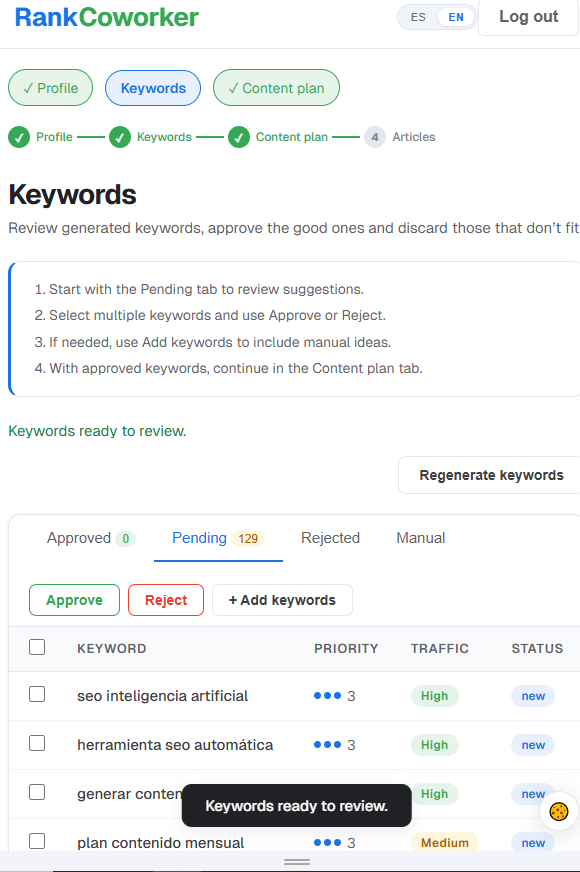Open the Manual tab

[x=420, y=538]
